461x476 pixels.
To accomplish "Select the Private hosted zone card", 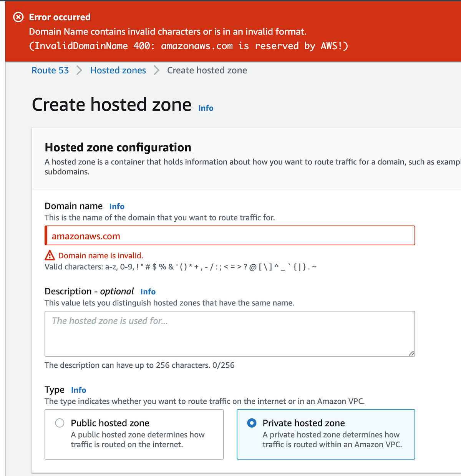I will 325,434.
